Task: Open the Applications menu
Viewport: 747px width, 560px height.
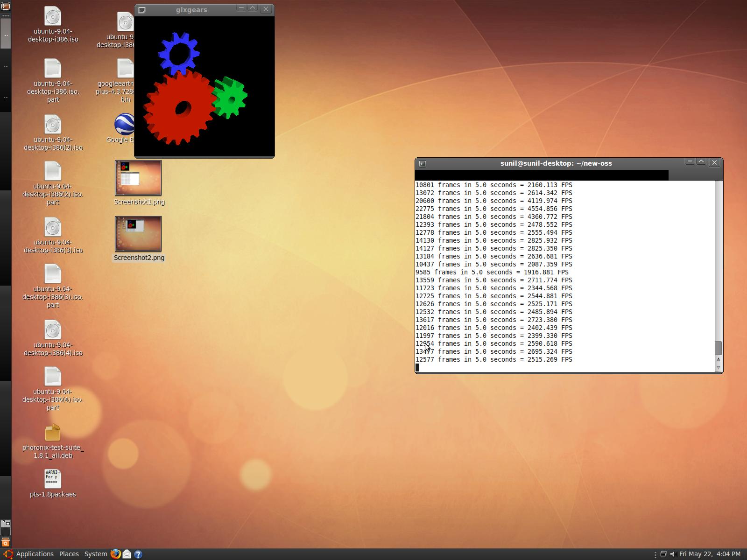Action: pos(35,554)
